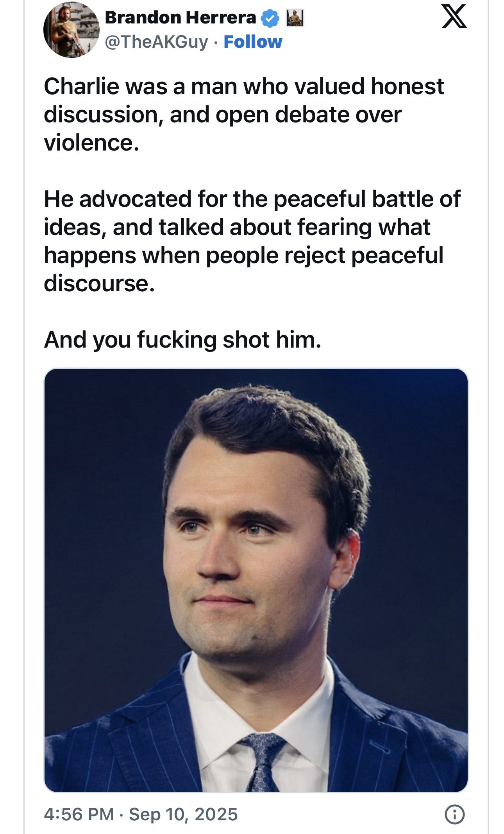This screenshot has width=504, height=834.
Task: Click the 4:56 PM timestamp
Action: point(79,814)
